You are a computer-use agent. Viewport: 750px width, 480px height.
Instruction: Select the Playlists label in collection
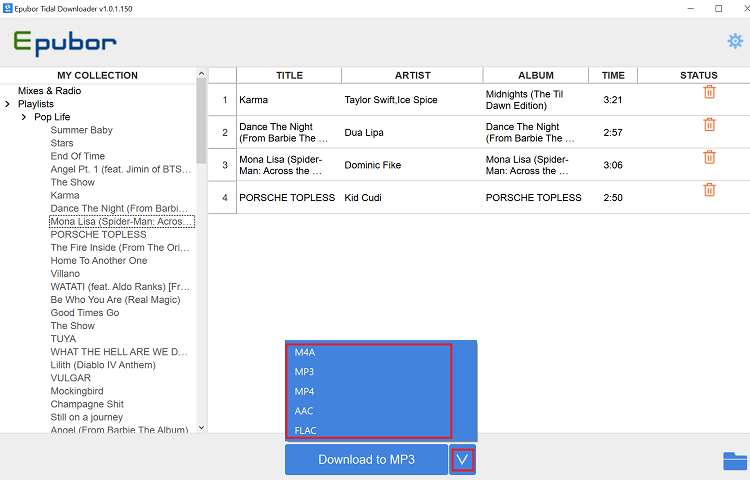tap(36, 104)
